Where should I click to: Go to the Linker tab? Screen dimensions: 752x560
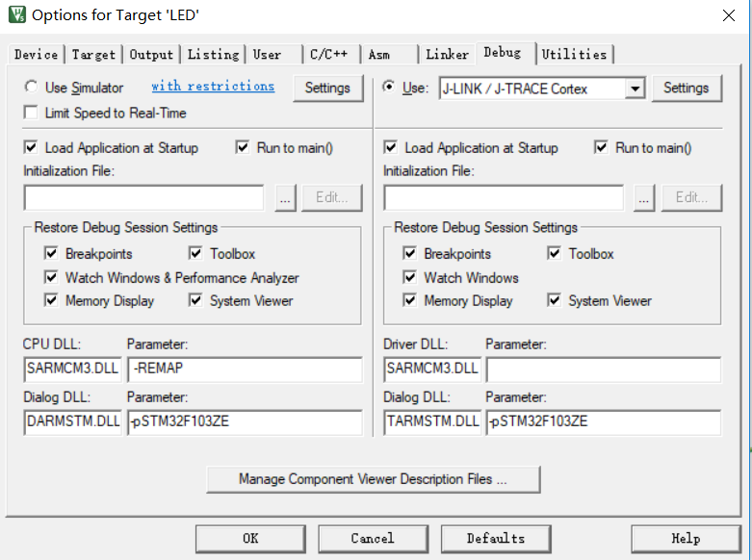447,55
